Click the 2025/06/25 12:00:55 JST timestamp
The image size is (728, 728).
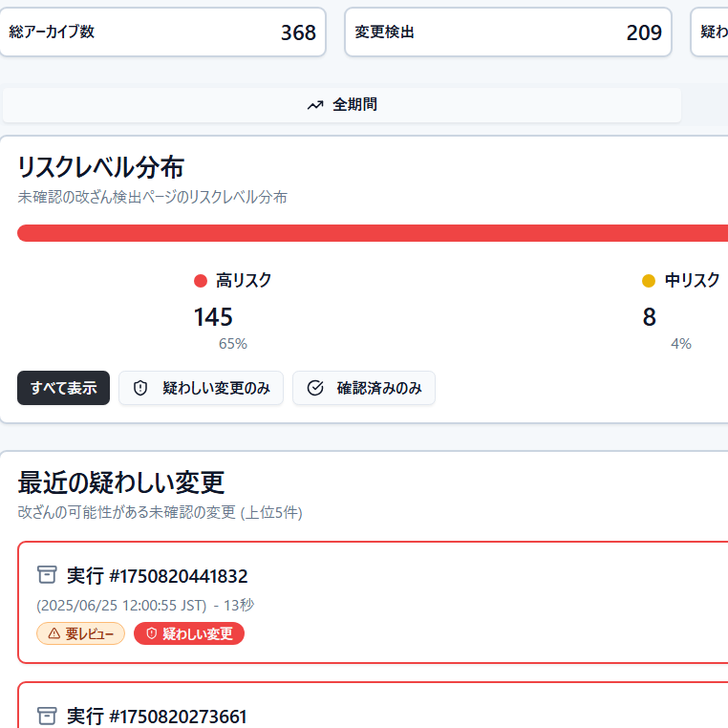coord(121,605)
